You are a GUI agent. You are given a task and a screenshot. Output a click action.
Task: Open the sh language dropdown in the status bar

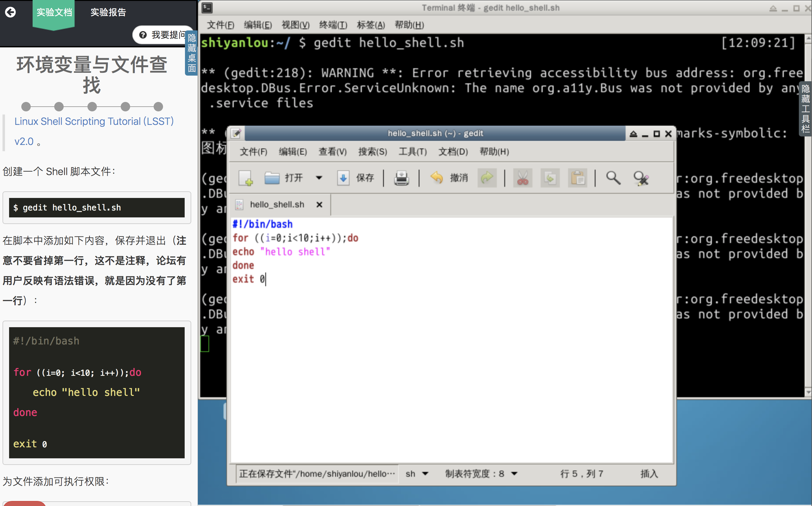(x=416, y=474)
